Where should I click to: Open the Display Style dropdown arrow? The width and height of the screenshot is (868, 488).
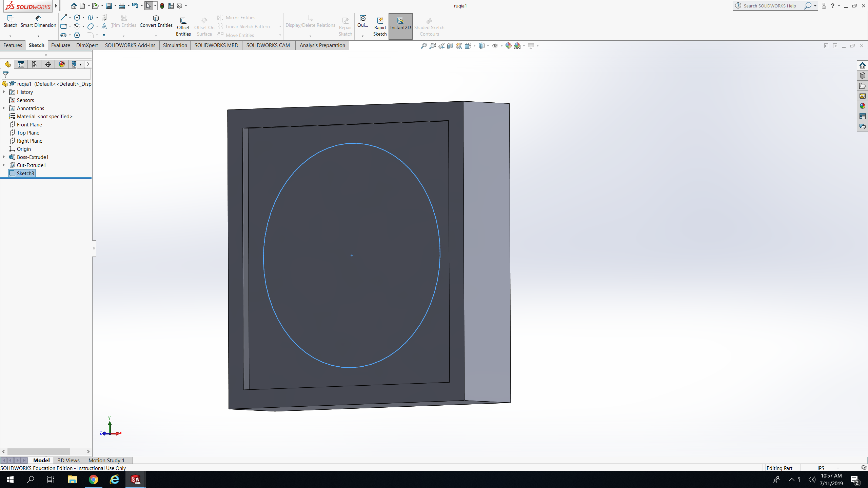(488, 46)
